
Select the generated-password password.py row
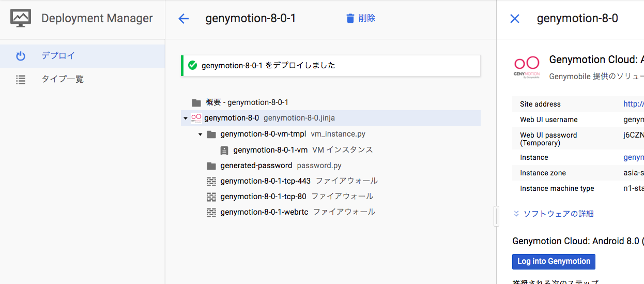pyautogui.click(x=331, y=166)
